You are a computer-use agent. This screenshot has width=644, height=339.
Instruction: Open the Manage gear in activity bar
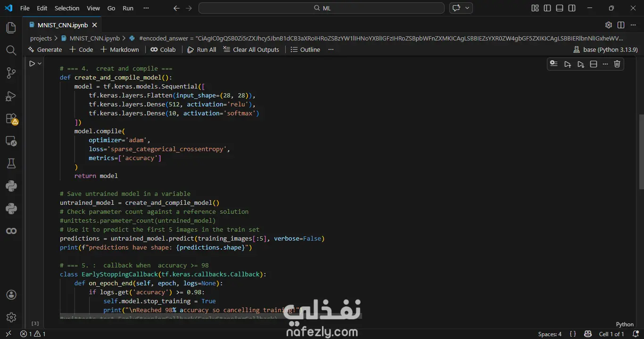click(x=11, y=317)
